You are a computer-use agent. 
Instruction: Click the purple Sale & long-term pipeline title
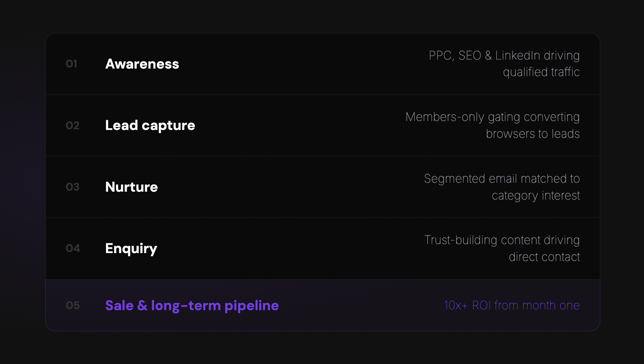coord(192,305)
